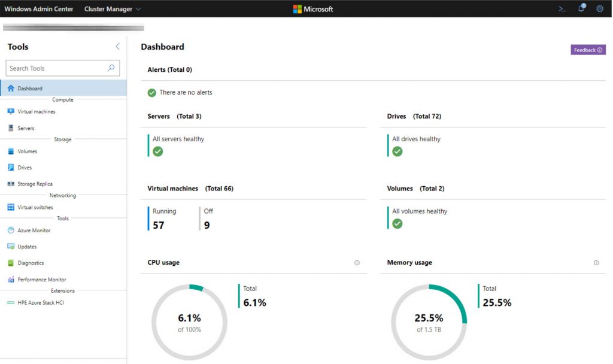Click the HPE Azure Stack HCI icon

[x=11, y=302]
